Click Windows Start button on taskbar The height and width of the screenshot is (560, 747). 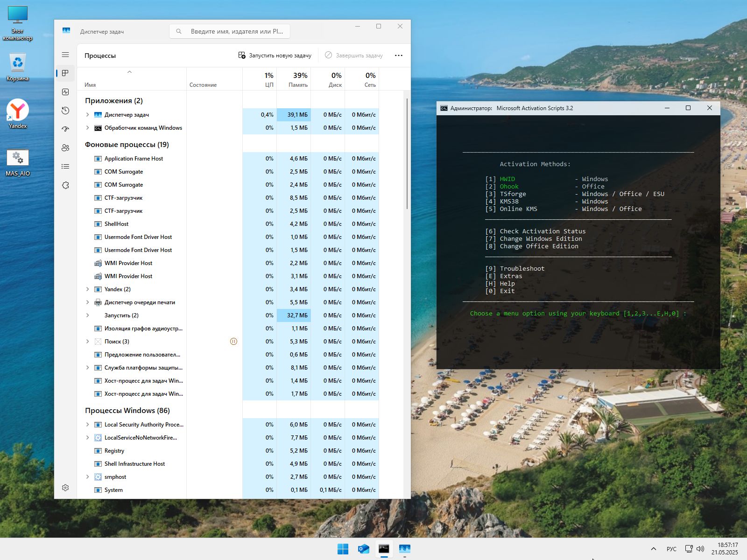point(343,549)
